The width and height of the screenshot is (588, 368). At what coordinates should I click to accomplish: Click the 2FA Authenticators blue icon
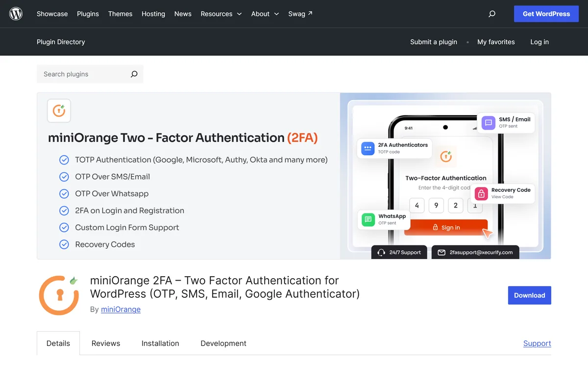click(x=367, y=148)
